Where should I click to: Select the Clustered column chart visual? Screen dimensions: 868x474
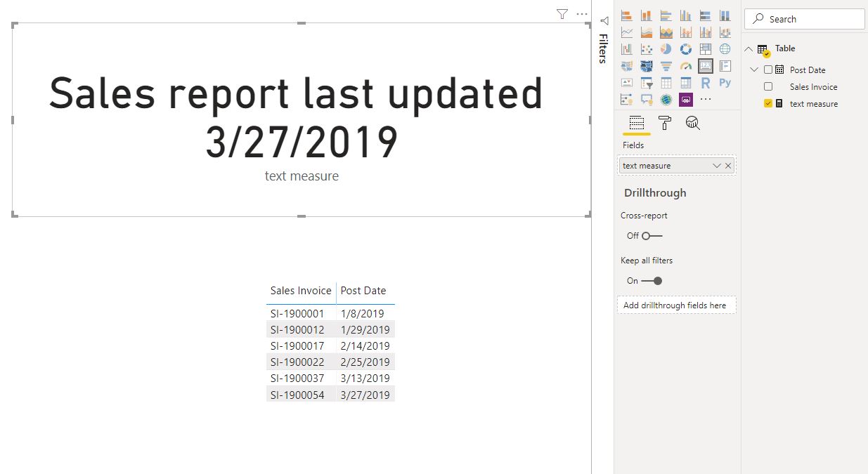686,15
